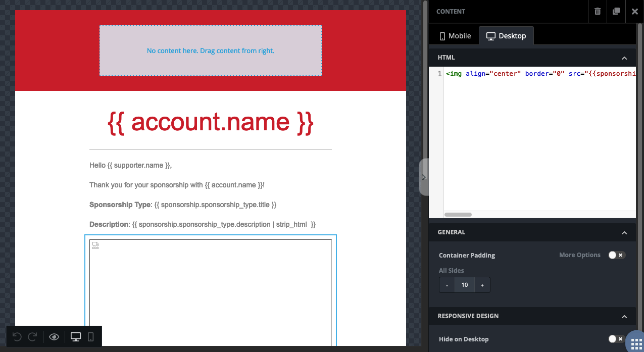Viewport: 644px width, 352px height.
Task: Click the padding value input field
Action: [x=465, y=285]
